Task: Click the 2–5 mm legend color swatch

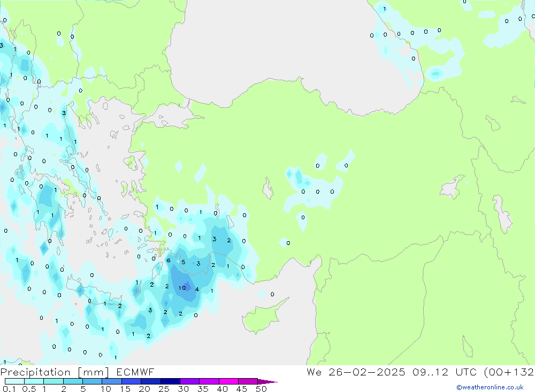Action: pos(73,381)
